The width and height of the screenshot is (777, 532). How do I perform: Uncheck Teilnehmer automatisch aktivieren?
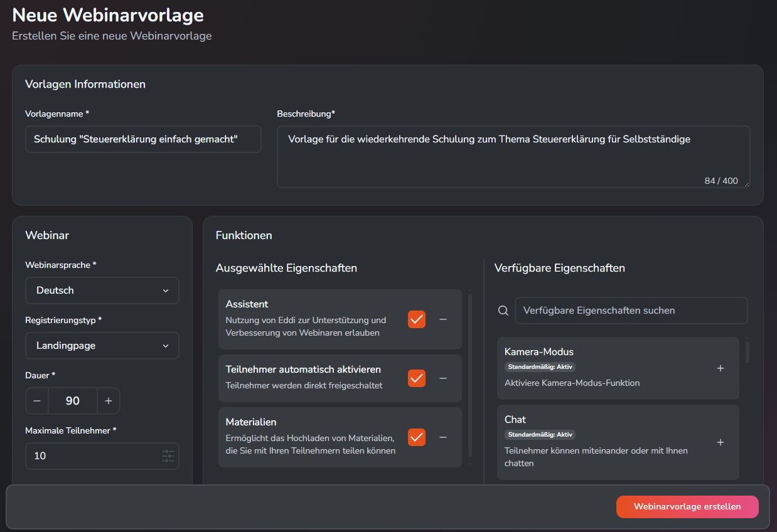[x=416, y=378]
